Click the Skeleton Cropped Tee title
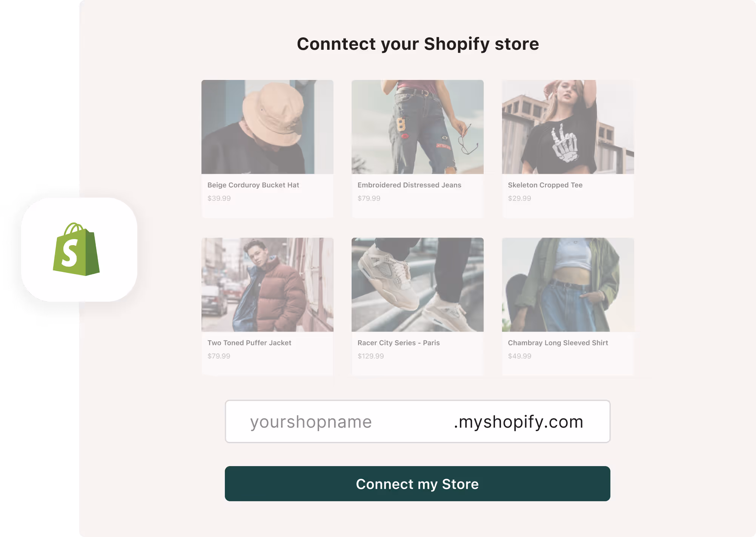This screenshot has height=537, width=756. coord(545,185)
